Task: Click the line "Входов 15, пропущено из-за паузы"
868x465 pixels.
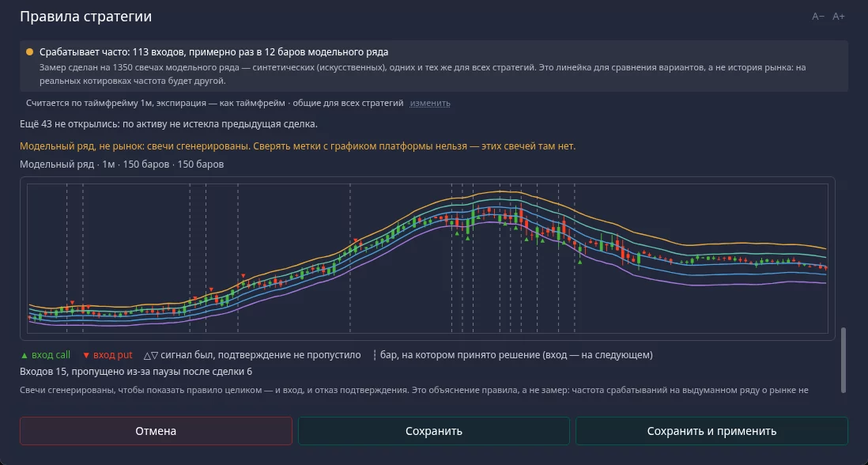Action: (136, 372)
